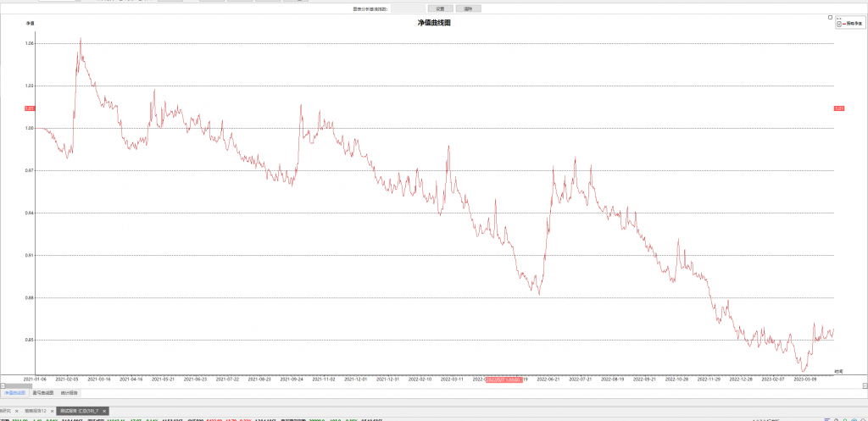The height and width of the screenshot is (421, 868).
Task: Click the 设置 button
Action: [x=440, y=8]
